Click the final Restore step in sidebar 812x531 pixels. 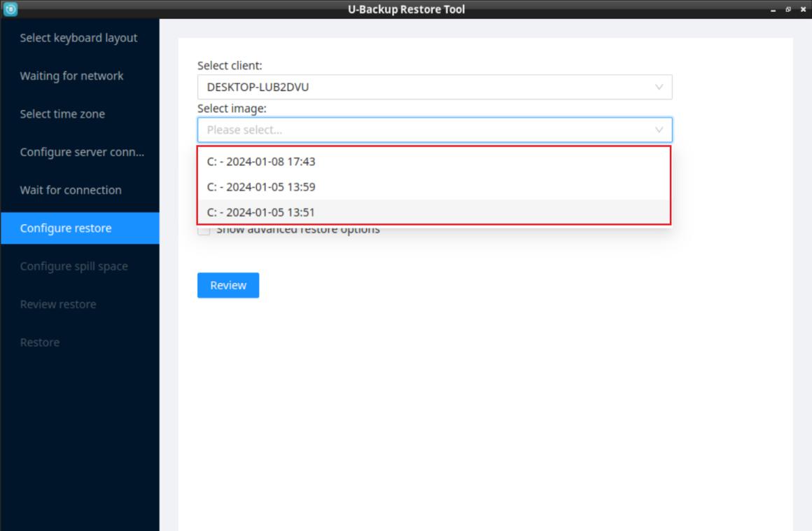point(40,342)
